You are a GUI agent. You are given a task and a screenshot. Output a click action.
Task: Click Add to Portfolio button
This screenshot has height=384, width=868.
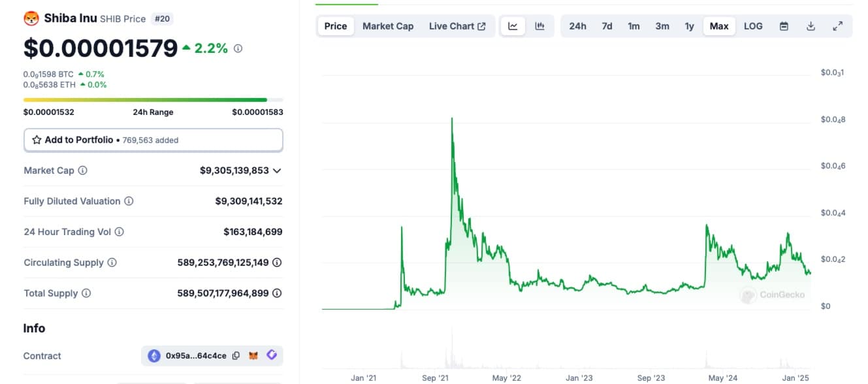click(153, 140)
